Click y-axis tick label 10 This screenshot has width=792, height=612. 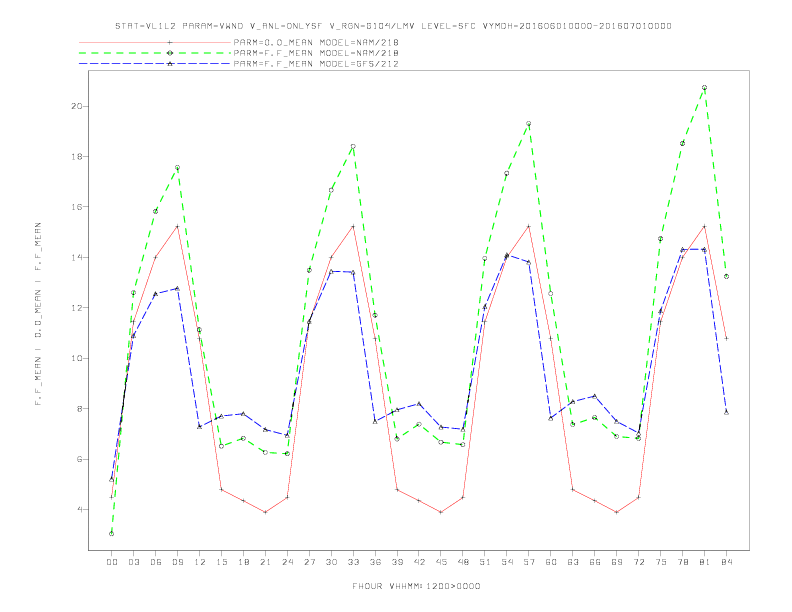(77, 359)
